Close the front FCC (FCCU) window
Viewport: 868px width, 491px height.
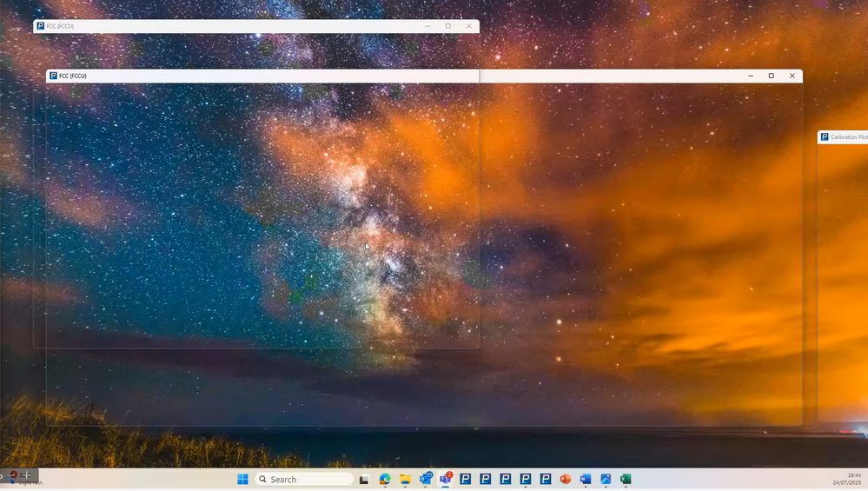792,76
